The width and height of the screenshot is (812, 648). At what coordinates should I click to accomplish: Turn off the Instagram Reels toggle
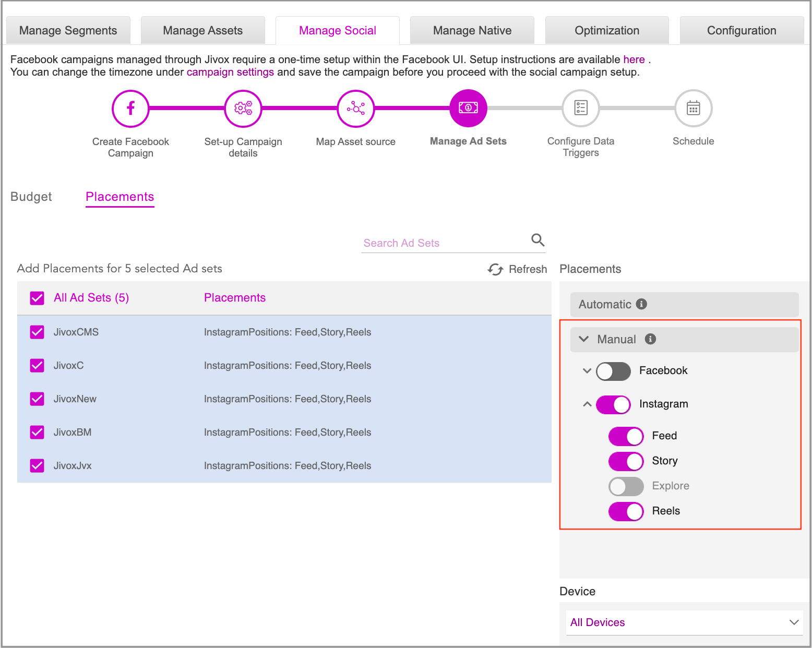pos(626,511)
